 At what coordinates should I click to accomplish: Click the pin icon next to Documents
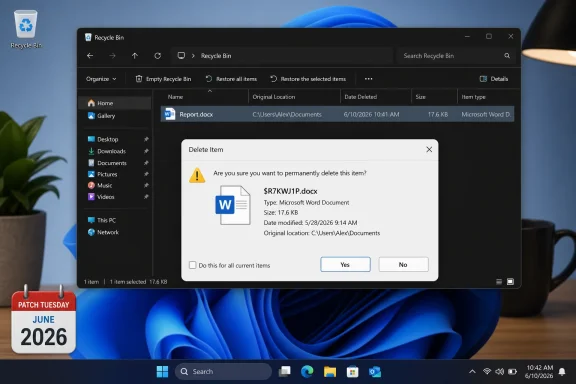[x=146, y=163]
